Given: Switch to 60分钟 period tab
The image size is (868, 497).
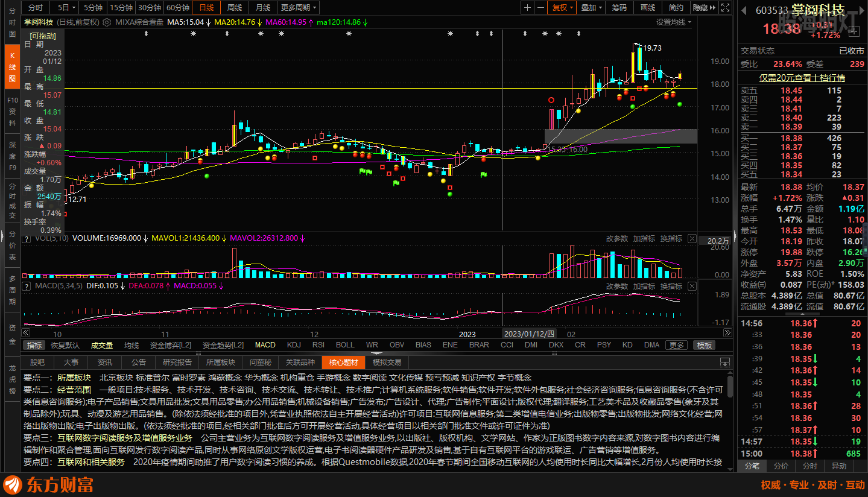Looking at the screenshot, I should [178, 8].
